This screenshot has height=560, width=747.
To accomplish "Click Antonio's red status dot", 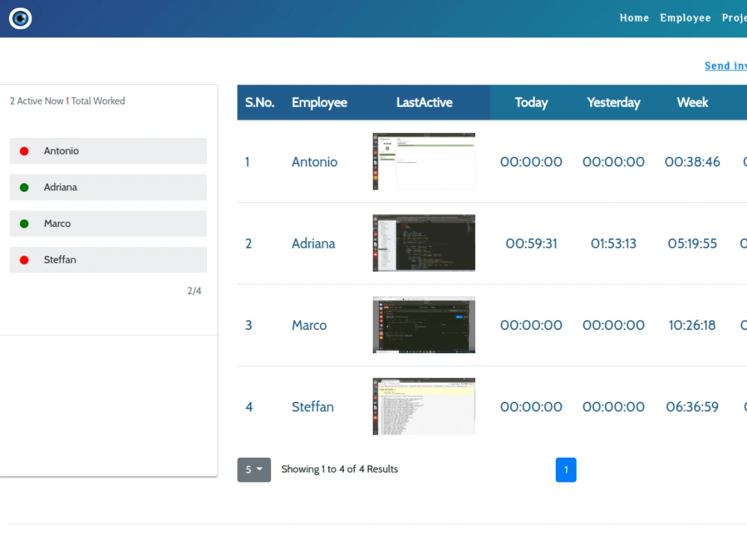I will pos(25,151).
